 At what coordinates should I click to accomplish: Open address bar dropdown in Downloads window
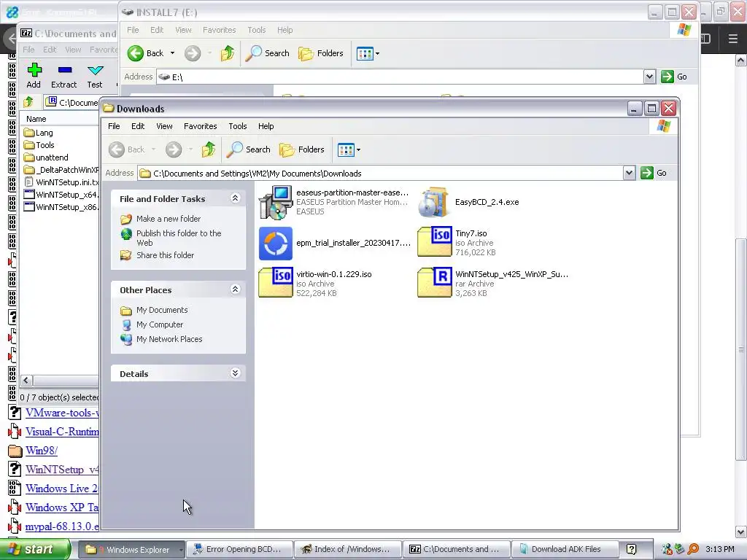pos(629,173)
